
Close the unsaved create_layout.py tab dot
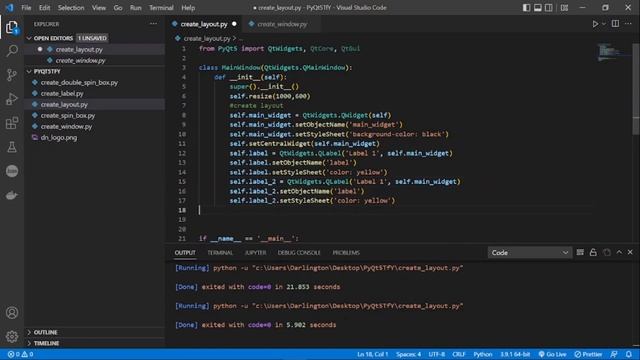tap(234, 24)
